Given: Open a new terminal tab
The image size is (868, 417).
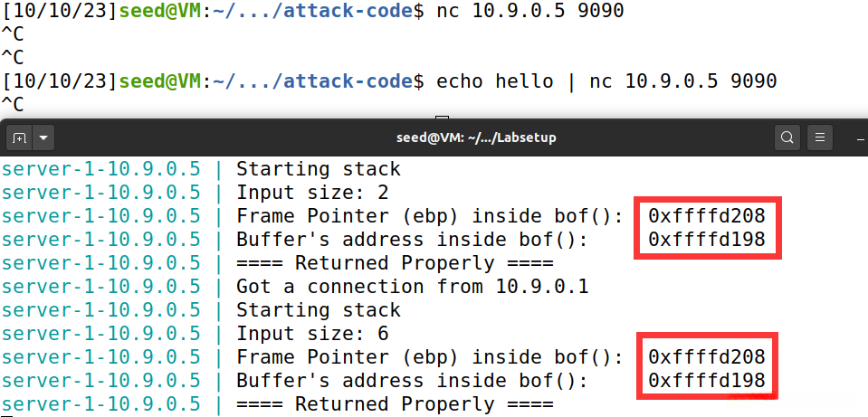Looking at the screenshot, I should [19, 137].
